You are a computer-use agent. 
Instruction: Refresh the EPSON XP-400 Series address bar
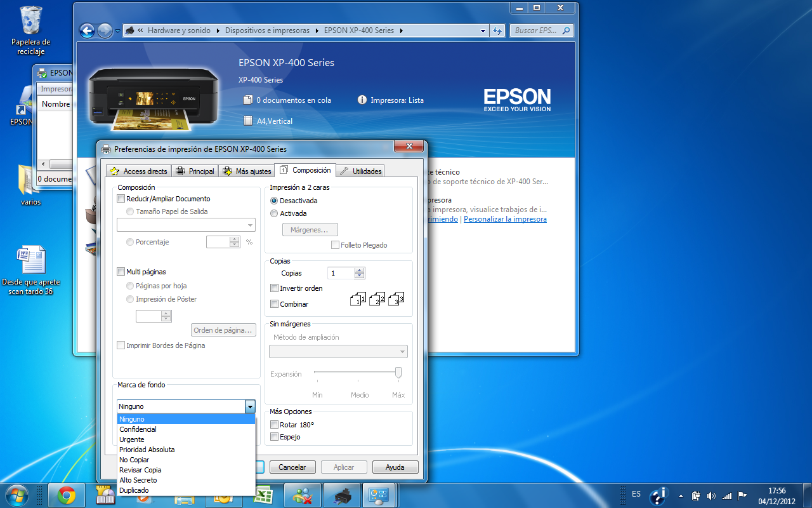tap(497, 30)
